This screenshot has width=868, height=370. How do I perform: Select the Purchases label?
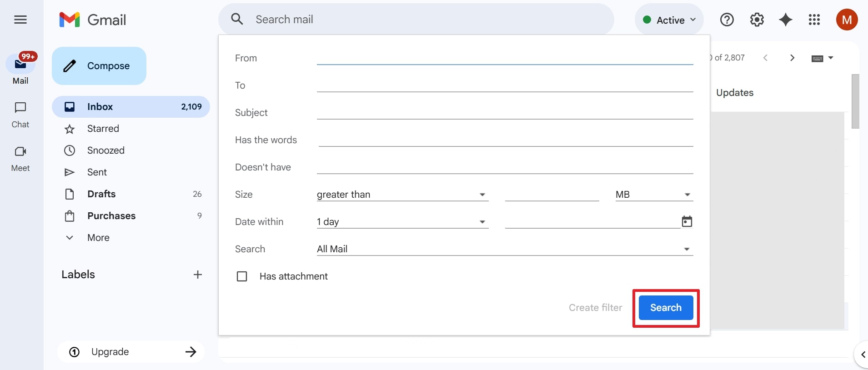[x=111, y=216]
